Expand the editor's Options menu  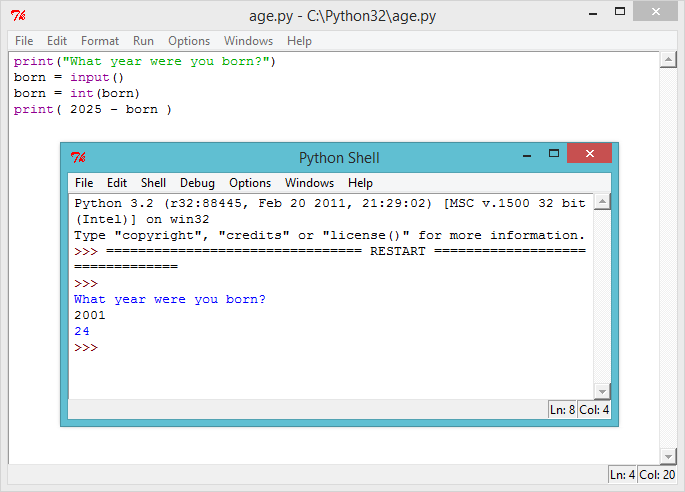tap(189, 41)
